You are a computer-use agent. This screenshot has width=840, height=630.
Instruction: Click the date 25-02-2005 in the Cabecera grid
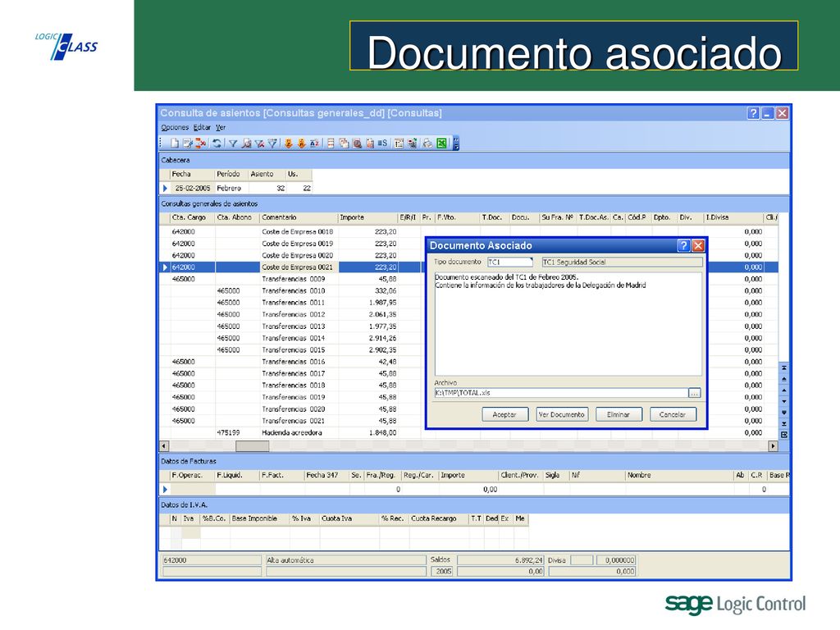coord(193,189)
